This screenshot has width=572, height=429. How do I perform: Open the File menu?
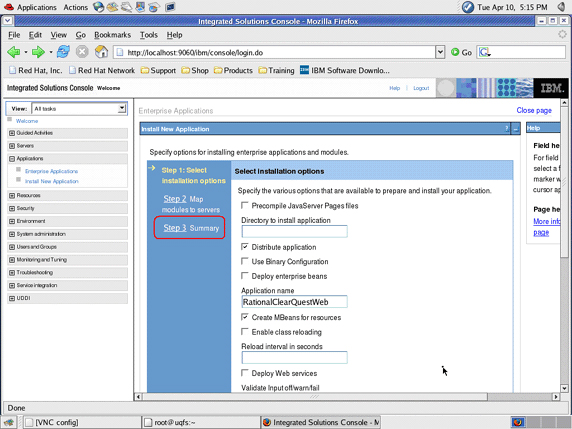pos(14,35)
